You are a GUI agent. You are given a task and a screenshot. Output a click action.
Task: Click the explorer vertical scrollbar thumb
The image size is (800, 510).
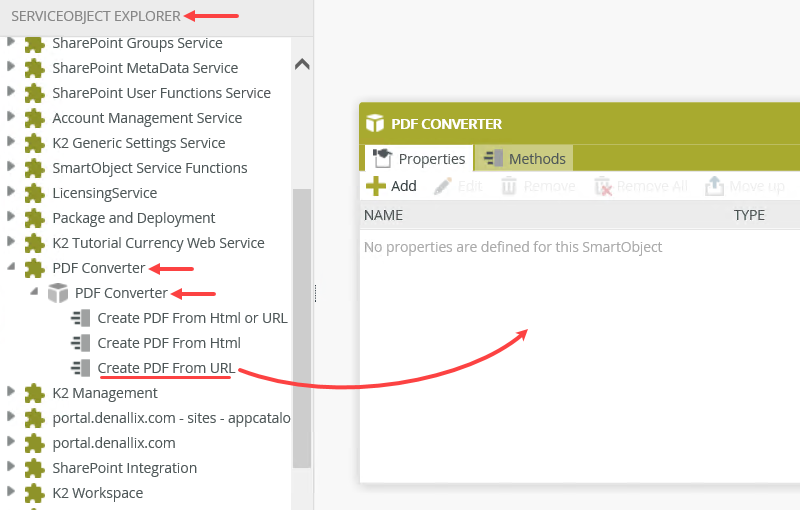click(x=302, y=328)
